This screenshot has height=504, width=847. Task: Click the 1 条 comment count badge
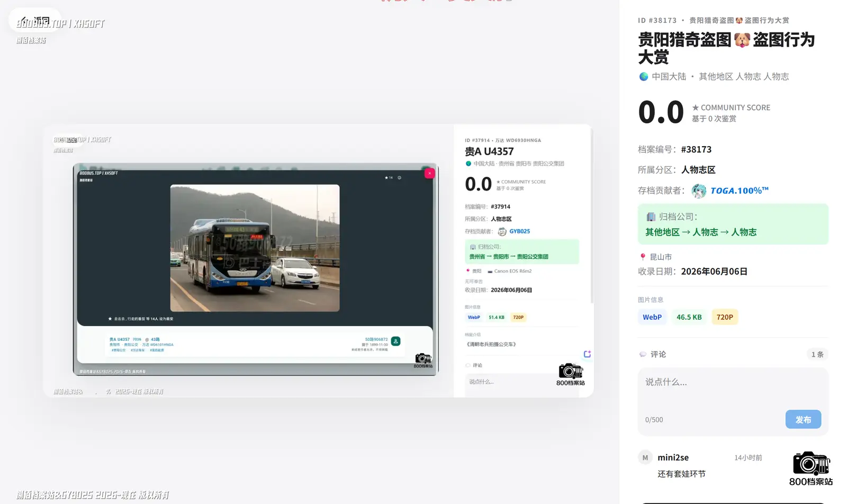click(817, 354)
